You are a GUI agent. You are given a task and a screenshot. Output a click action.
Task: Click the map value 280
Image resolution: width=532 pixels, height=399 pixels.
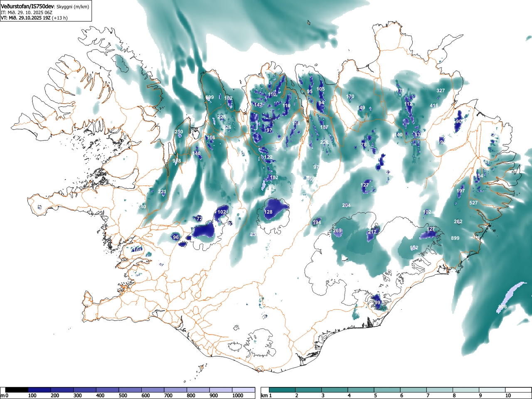coord(142,207)
